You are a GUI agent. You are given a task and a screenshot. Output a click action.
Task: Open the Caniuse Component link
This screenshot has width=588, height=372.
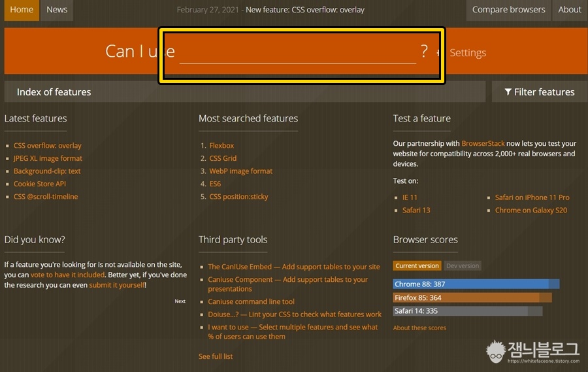click(287, 284)
